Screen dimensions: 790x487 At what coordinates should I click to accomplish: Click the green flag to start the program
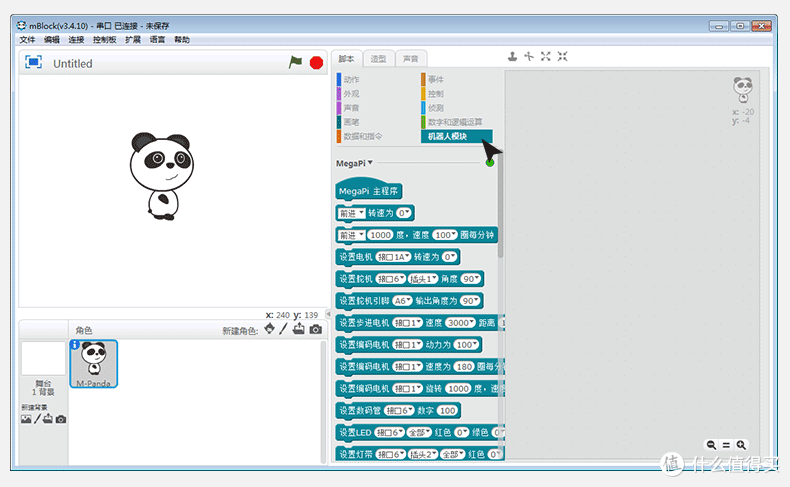295,62
